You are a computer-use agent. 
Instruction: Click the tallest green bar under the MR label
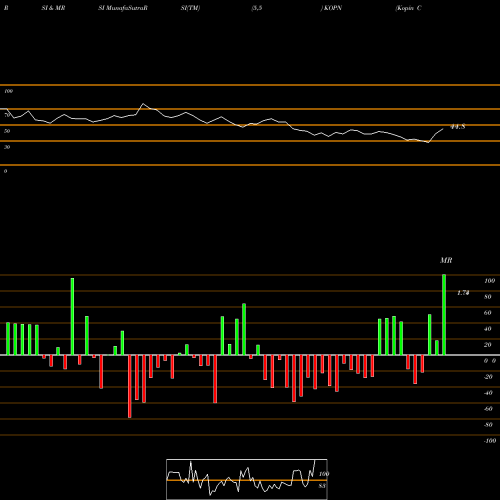coord(444,314)
